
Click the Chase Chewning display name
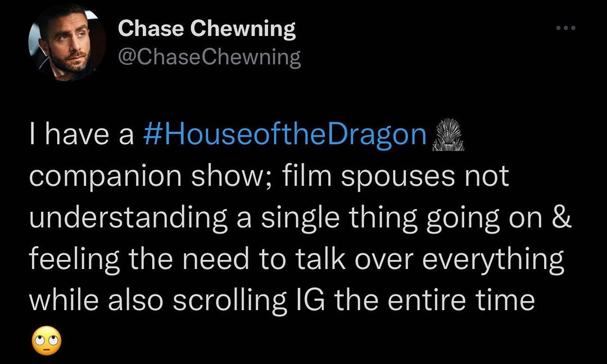pos(207,29)
